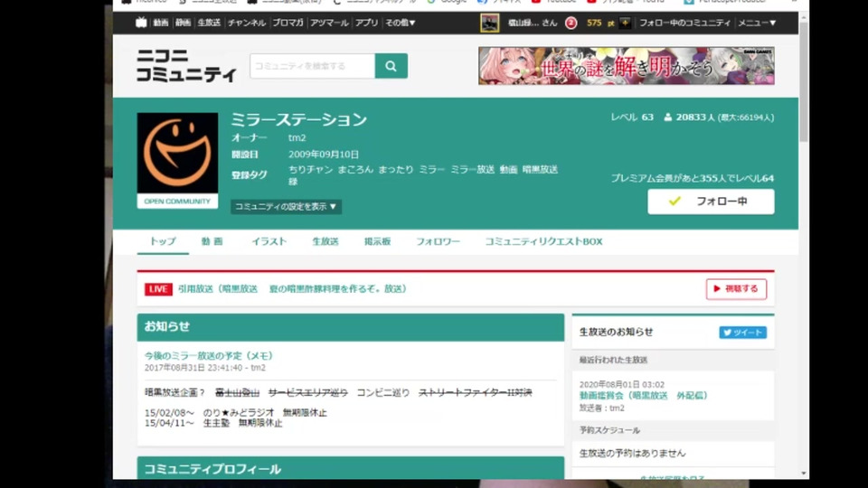868x488 pixels.
Task: Click the orange smiley community icon
Action: [x=178, y=154]
